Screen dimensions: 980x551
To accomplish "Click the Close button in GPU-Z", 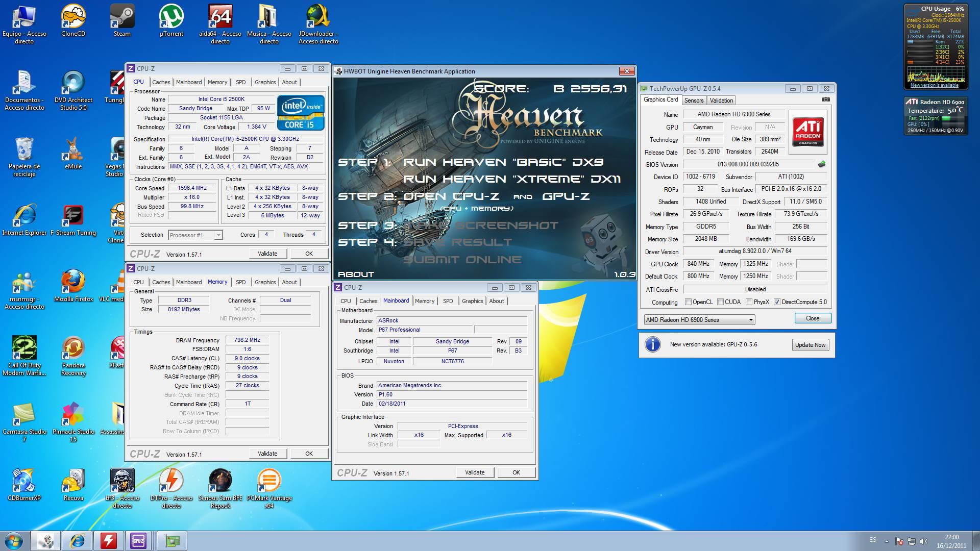I will click(813, 318).
